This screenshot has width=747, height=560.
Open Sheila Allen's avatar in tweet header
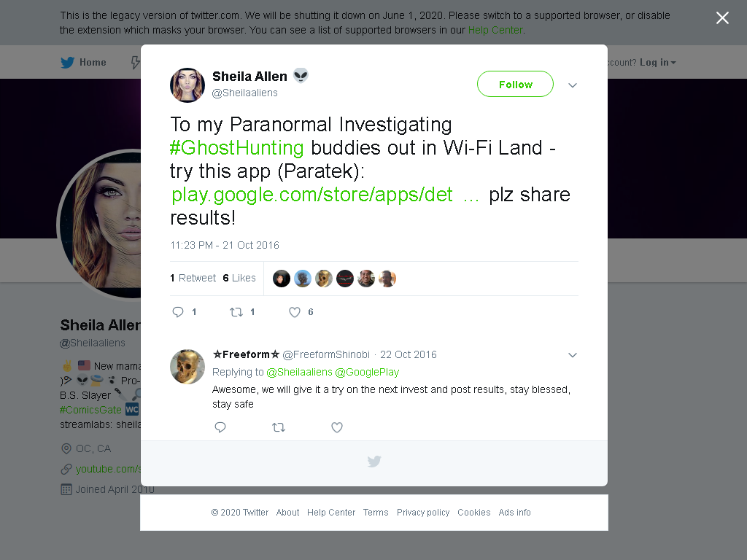point(187,85)
